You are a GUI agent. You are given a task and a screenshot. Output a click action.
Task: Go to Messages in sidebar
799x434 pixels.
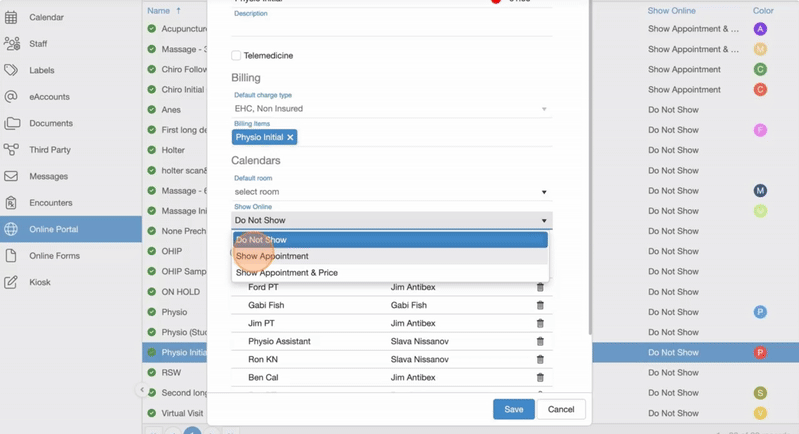point(48,176)
